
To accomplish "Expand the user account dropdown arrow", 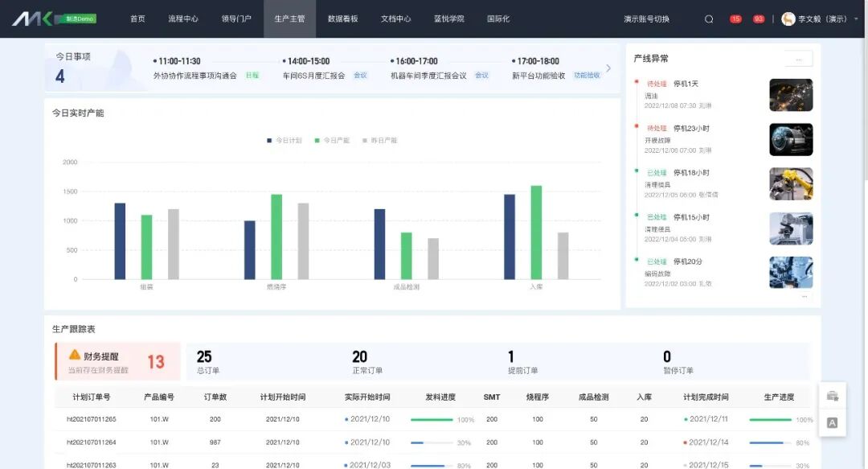I will click(856, 19).
